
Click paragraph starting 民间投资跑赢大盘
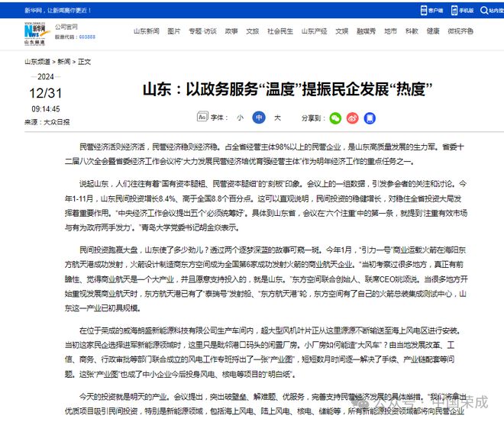click(266, 279)
